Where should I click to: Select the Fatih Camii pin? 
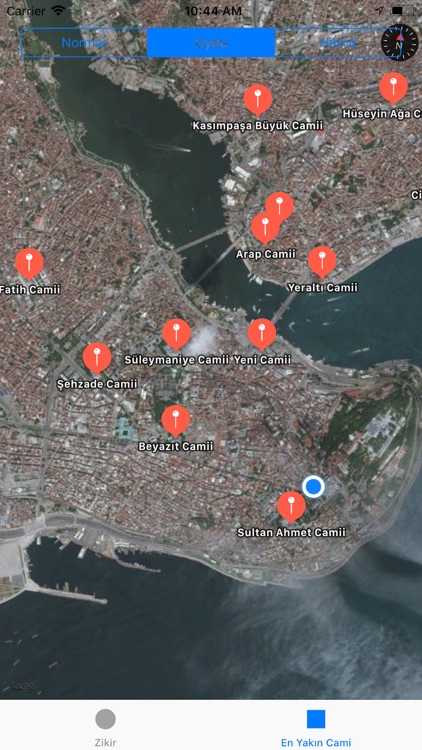click(x=29, y=264)
